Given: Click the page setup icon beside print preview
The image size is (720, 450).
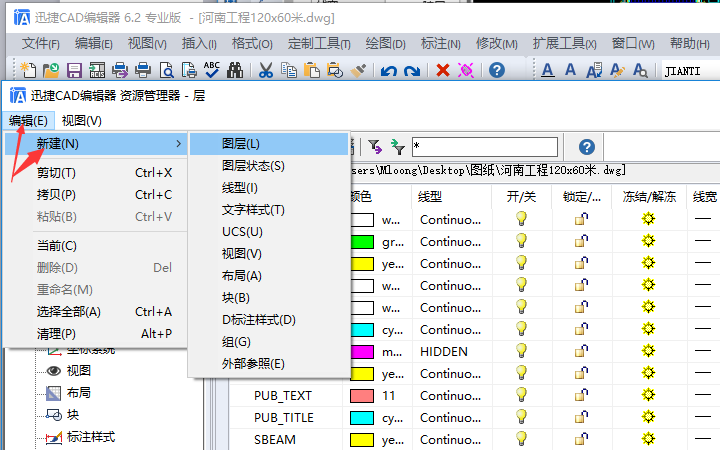Looking at the screenshot, I should pyautogui.click(x=189, y=70).
